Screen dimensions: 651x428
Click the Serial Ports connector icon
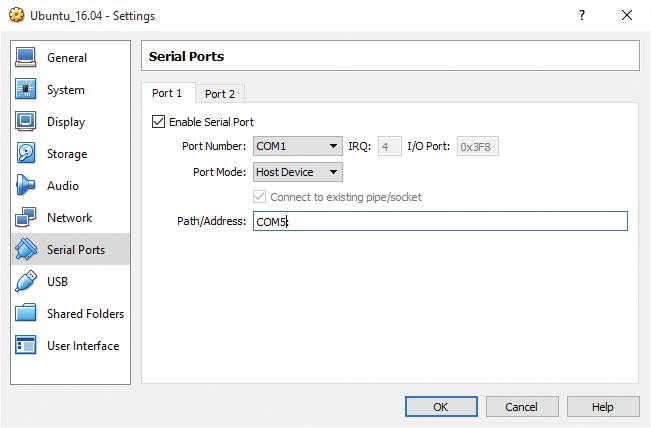(26, 249)
